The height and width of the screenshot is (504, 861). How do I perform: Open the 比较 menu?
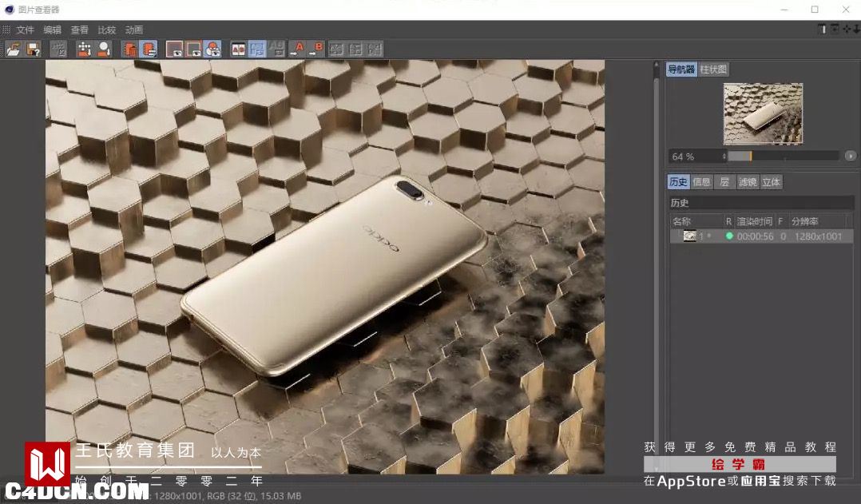point(106,30)
